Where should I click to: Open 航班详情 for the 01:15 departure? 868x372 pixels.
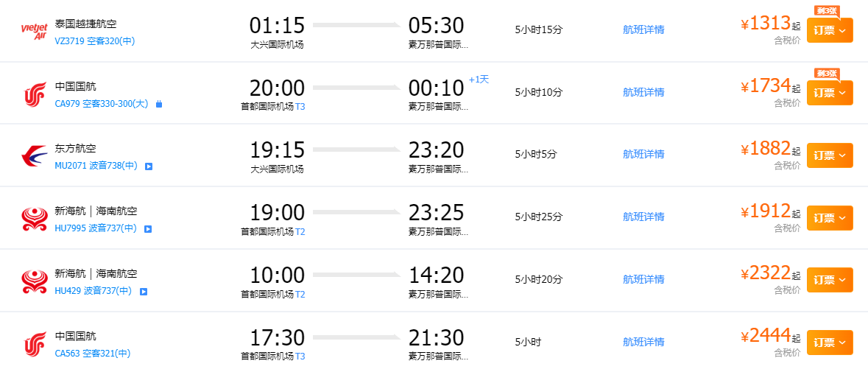coord(643,30)
